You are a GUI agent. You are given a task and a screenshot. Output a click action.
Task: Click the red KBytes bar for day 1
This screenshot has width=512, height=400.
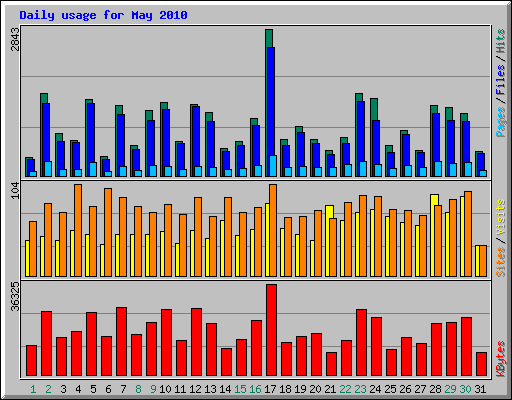pyautogui.click(x=31, y=361)
